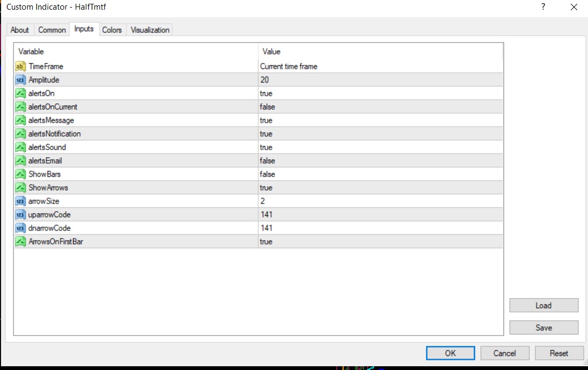Click the string icon beside TimeFrame
The image size is (588, 370).
20,66
